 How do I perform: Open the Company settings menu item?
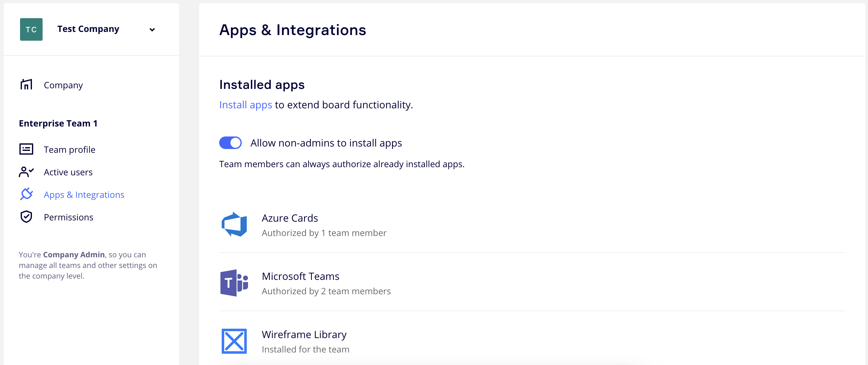point(63,85)
